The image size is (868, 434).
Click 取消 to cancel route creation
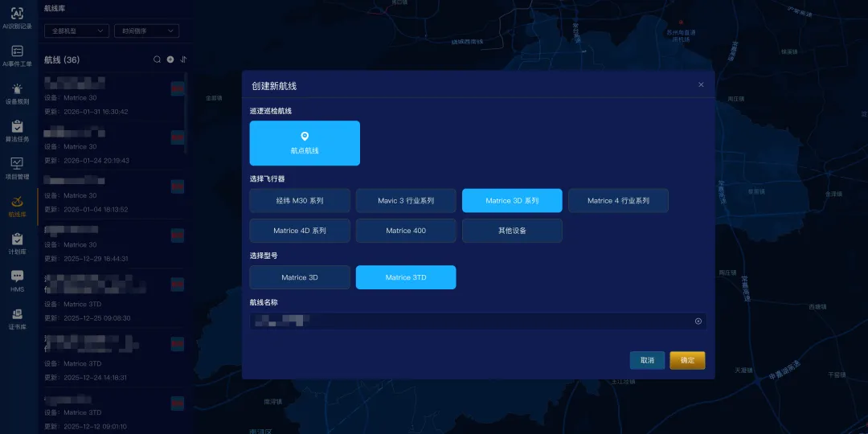647,360
